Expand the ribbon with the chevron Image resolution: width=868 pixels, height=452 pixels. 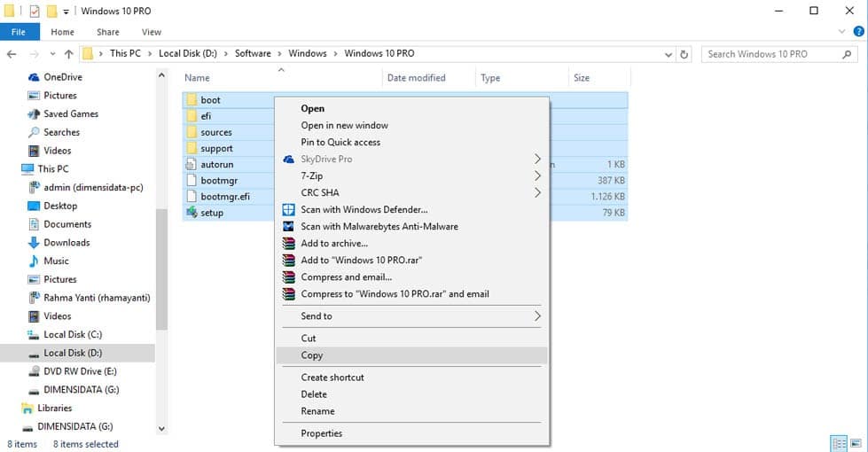[x=842, y=32]
